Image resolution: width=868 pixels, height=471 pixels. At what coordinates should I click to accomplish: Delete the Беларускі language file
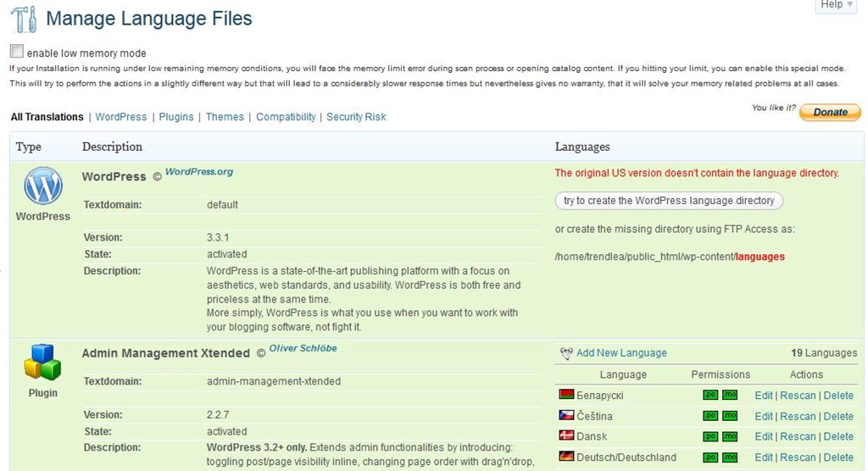(838, 395)
